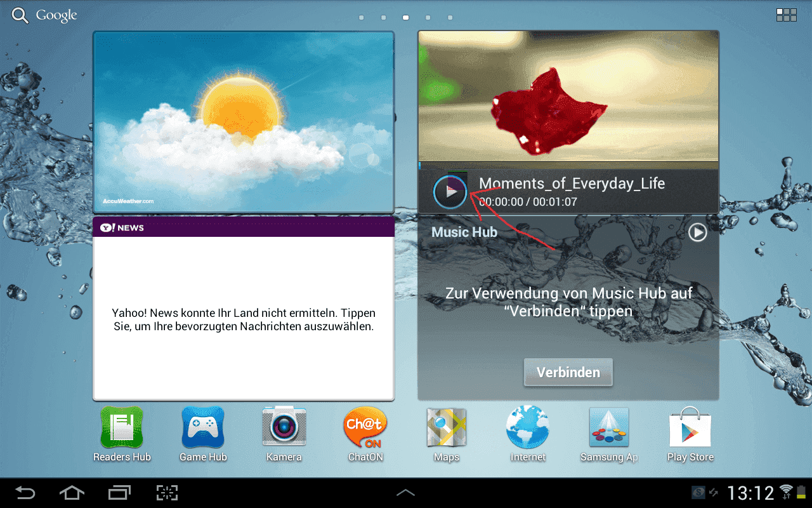Switch to second home screen page dot
This screenshot has height=508, width=812.
pyautogui.click(x=384, y=18)
